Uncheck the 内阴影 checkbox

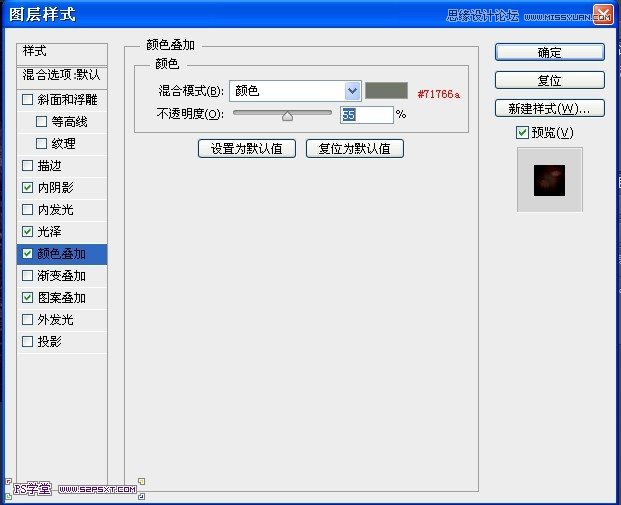coord(27,187)
